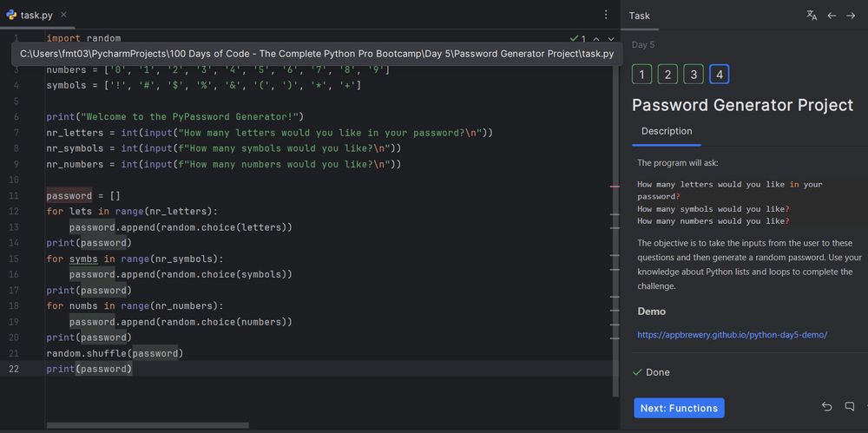Click gutter line number 22
The height and width of the screenshot is (433, 868).
14,370
